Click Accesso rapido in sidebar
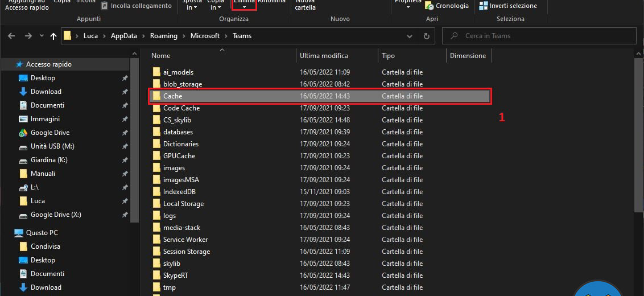 (x=48, y=64)
